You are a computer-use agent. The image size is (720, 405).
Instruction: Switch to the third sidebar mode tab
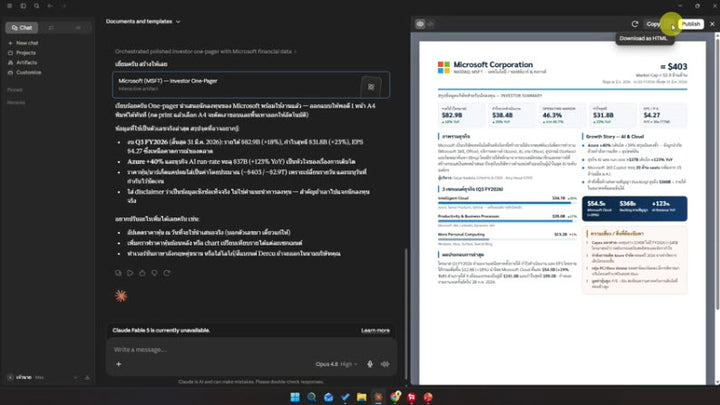click(78, 28)
